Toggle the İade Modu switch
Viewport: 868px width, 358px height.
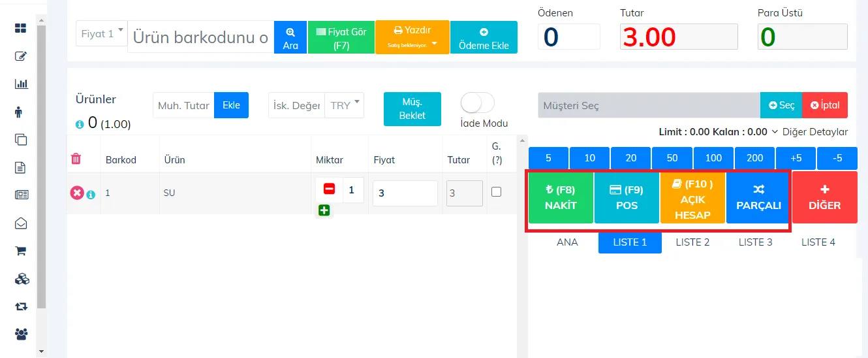478,103
